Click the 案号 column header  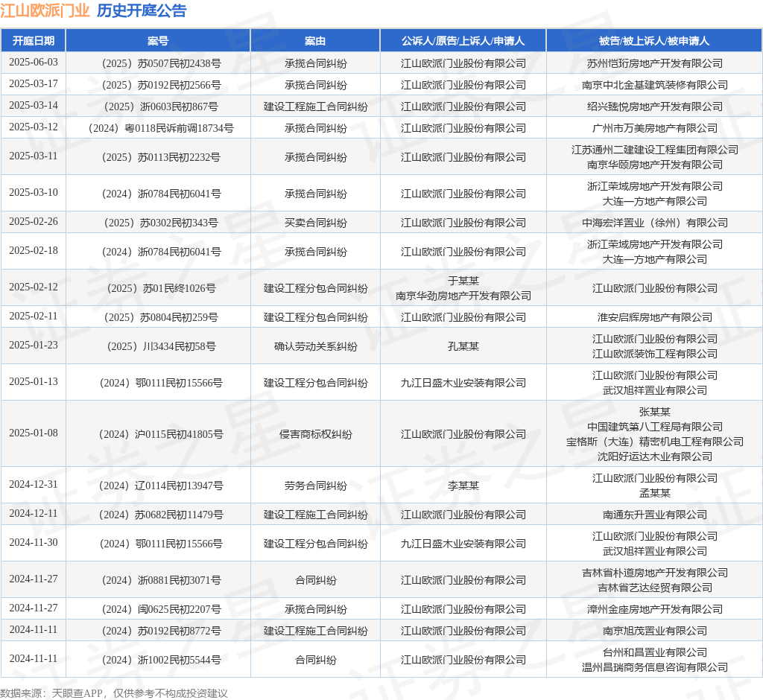click(x=158, y=41)
